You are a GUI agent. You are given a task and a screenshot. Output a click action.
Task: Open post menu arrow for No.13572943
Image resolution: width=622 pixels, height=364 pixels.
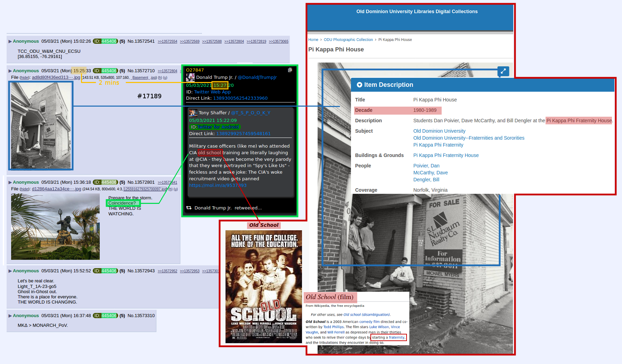click(10, 271)
